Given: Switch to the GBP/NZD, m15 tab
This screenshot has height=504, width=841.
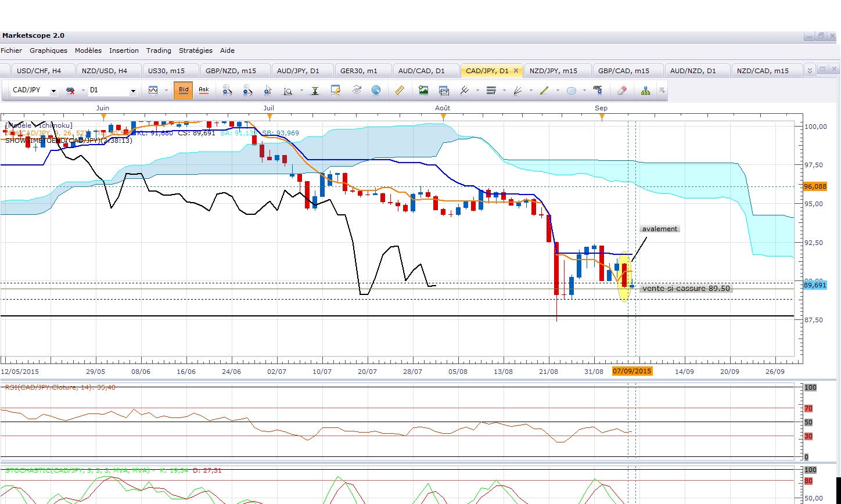Looking at the screenshot, I should (x=235, y=71).
